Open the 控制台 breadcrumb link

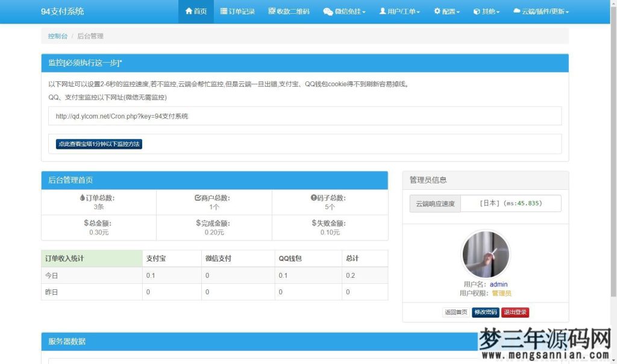click(57, 36)
